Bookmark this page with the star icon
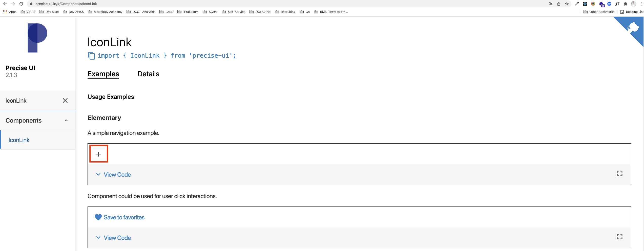The height and width of the screenshot is (251, 644). (567, 4)
